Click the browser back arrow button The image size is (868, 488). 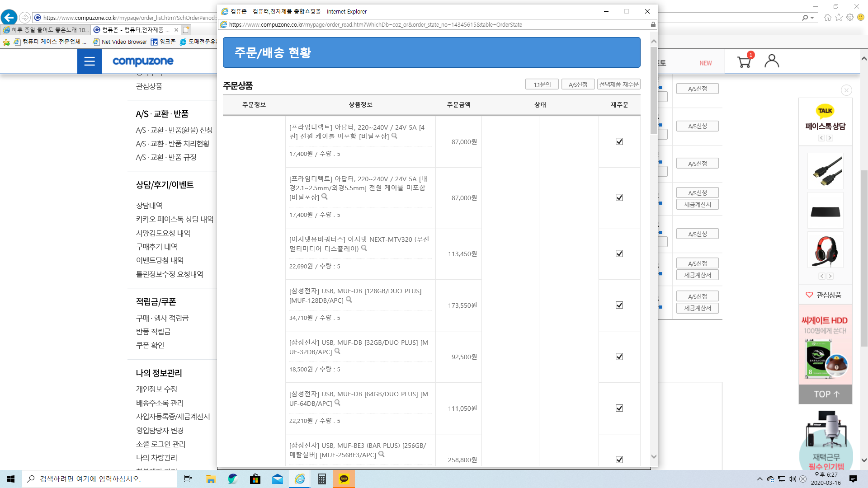[x=9, y=18]
